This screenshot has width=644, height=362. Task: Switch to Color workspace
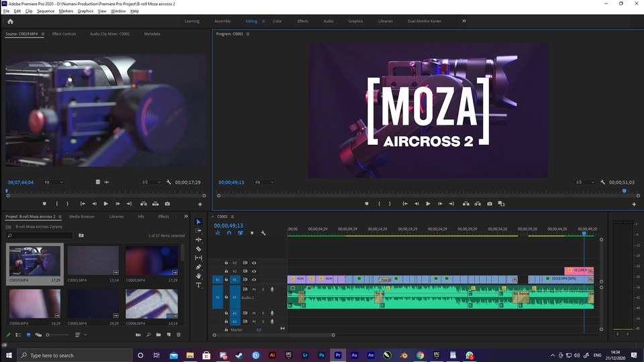tap(277, 21)
